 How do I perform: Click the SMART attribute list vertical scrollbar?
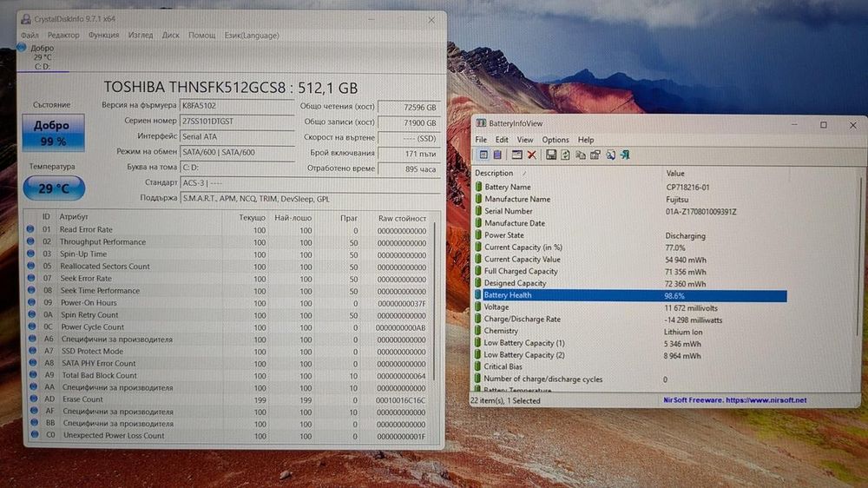434,302
